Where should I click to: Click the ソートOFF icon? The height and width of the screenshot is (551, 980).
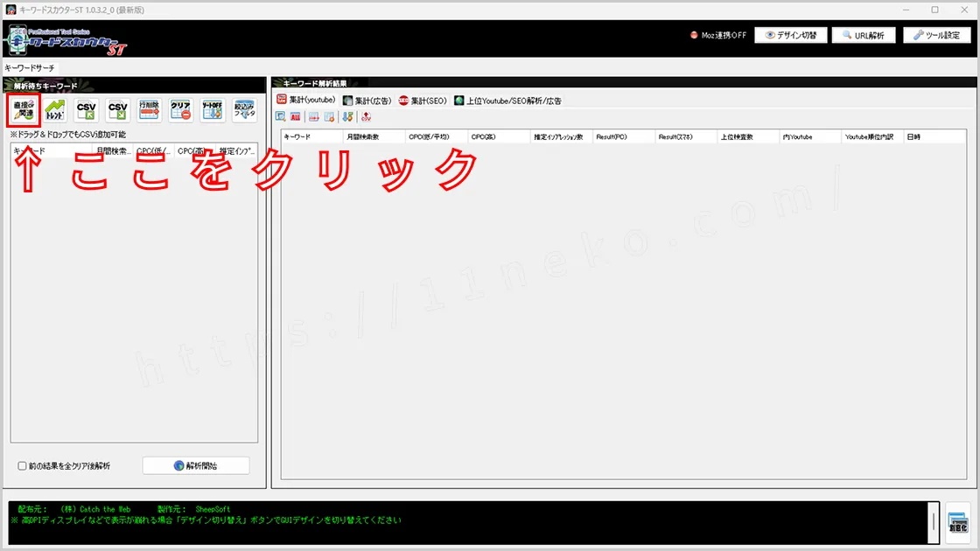[x=213, y=109]
